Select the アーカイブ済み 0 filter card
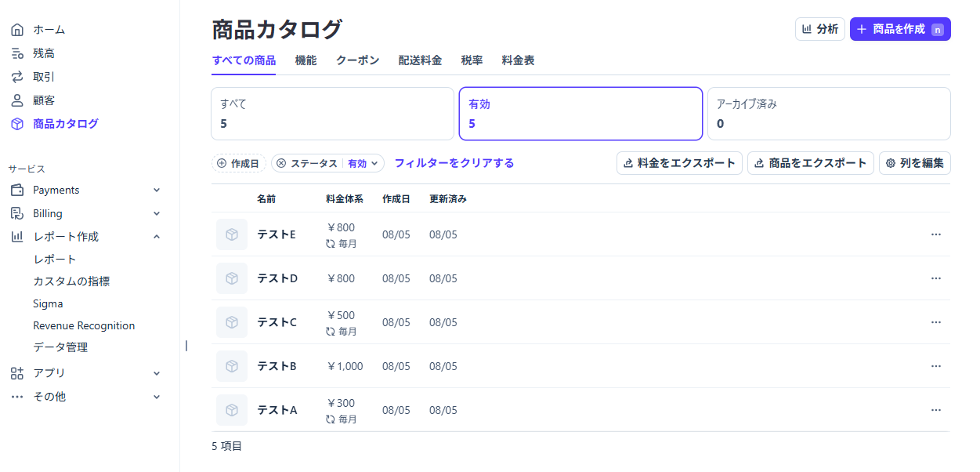 pyautogui.click(x=829, y=114)
